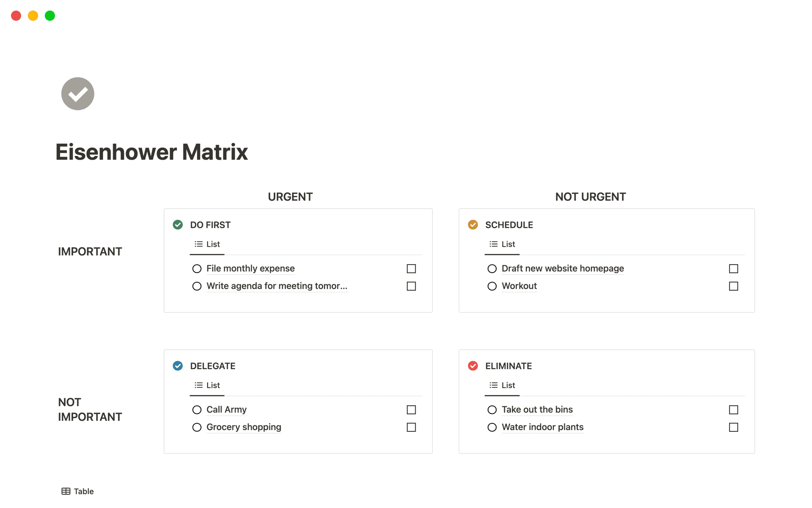Select the blue DELEGATE check icon
This screenshot has height=508, width=812.
coord(177,366)
